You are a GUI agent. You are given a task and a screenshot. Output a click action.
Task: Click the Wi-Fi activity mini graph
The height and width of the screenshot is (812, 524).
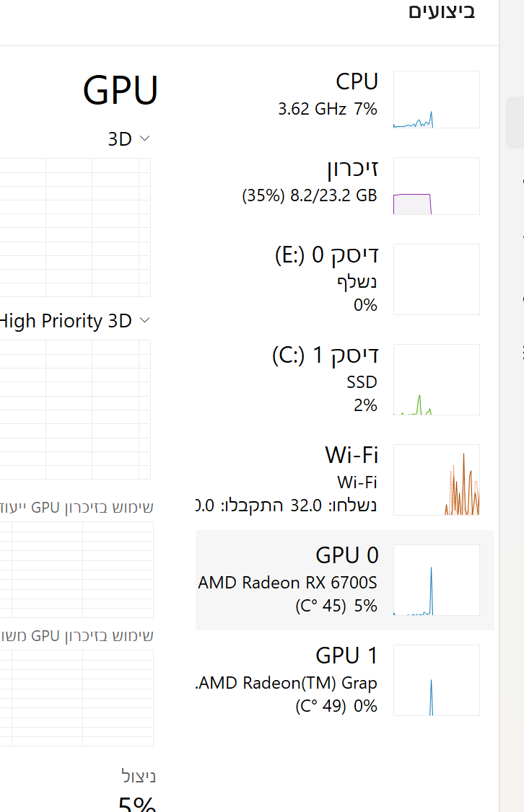tap(436, 480)
